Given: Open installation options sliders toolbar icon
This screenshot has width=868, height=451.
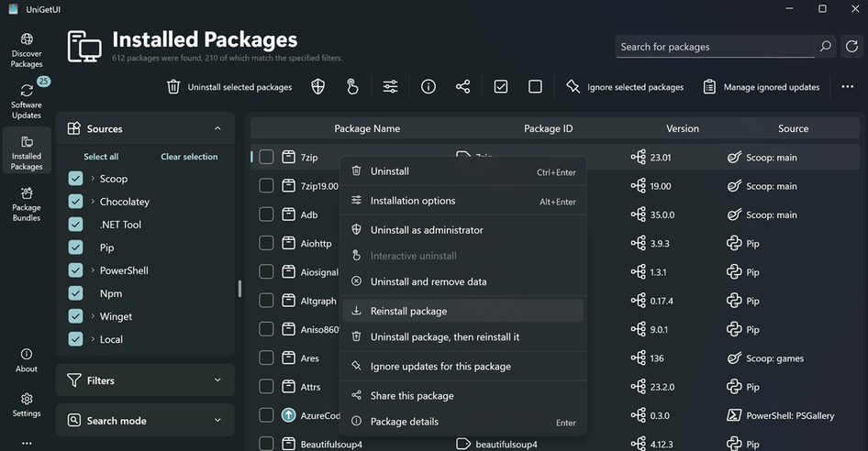Looking at the screenshot, I should pyautogui.click(x=390, y=87).
